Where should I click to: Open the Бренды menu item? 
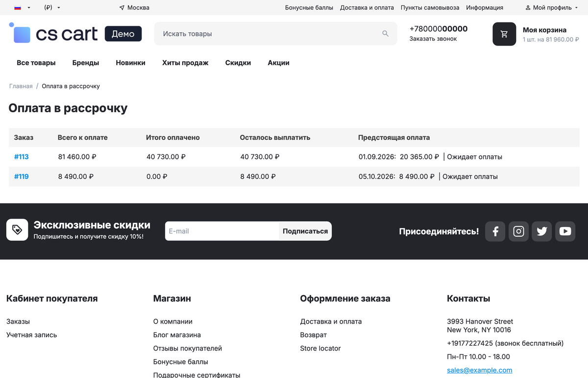[x=86, y=63]
